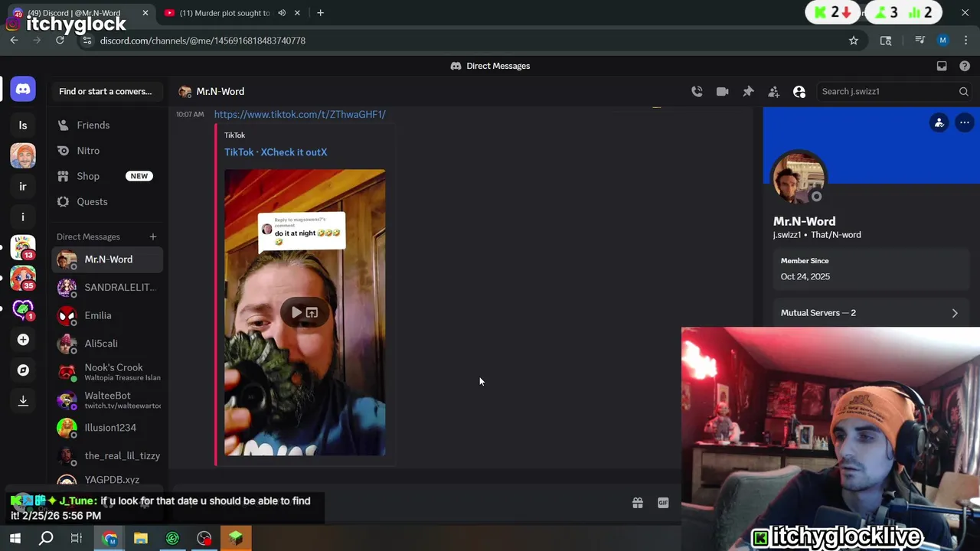Open the Quests page

pyautogui.click(x=107, y=201)
